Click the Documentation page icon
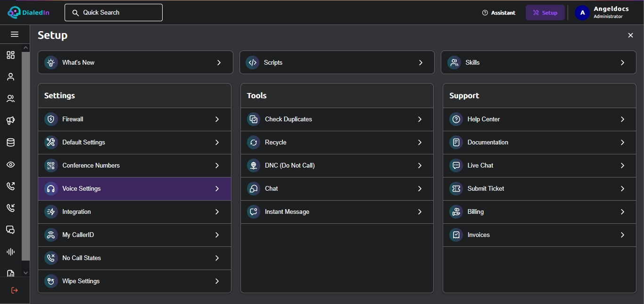Screen dimensions: 644x304 (x=456, y=143)
